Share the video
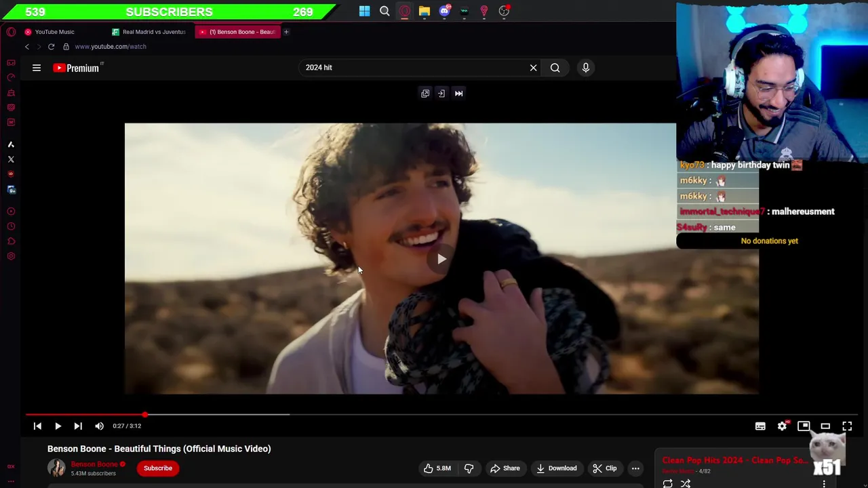 click(505, 468)
